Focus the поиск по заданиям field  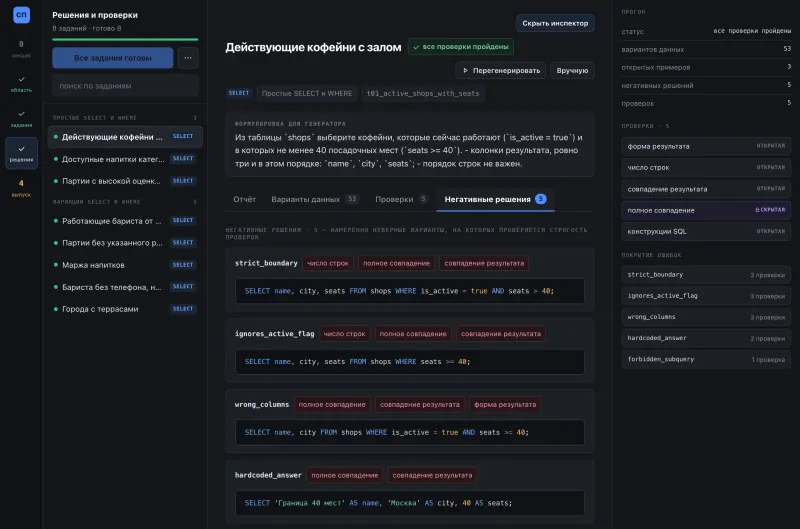click(x=125, y=86)
